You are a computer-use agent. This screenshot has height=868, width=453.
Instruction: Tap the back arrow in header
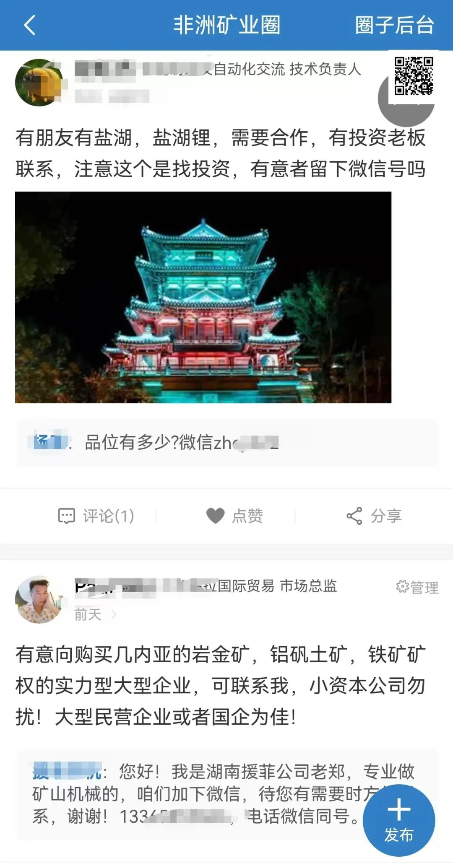pos(29,25)
